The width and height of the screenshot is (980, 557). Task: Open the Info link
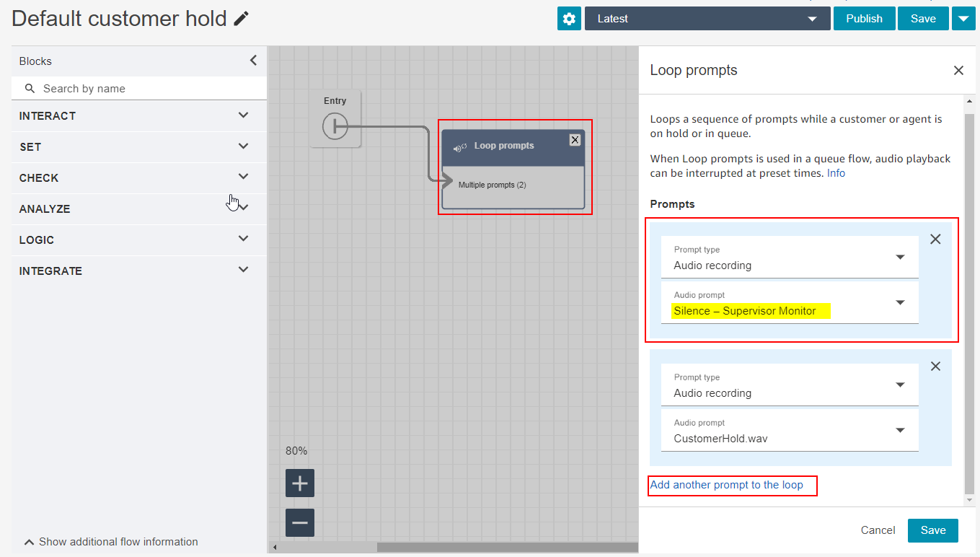[836, 173]
